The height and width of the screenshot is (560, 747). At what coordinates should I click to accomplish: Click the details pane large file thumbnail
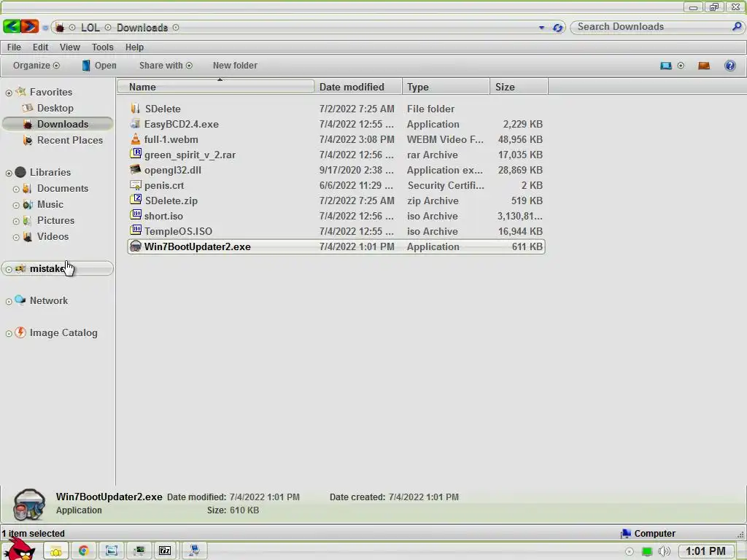[29, 504]
